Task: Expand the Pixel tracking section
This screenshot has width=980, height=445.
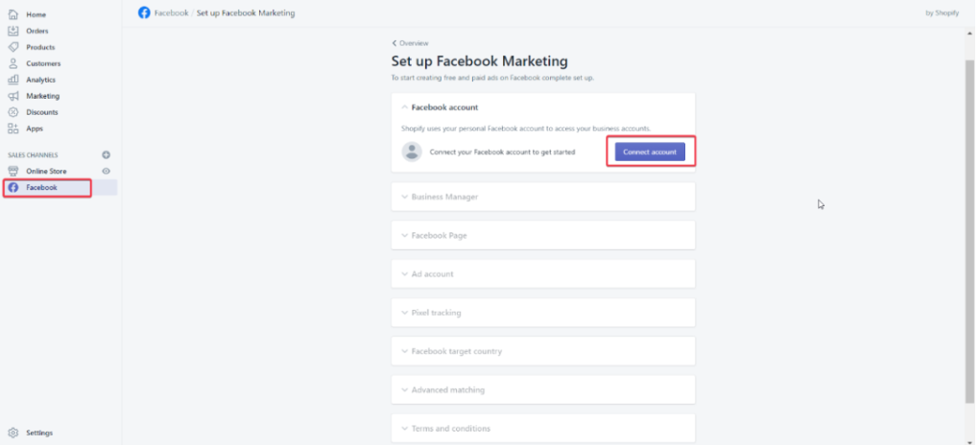Action: click(x=543, y=313)
